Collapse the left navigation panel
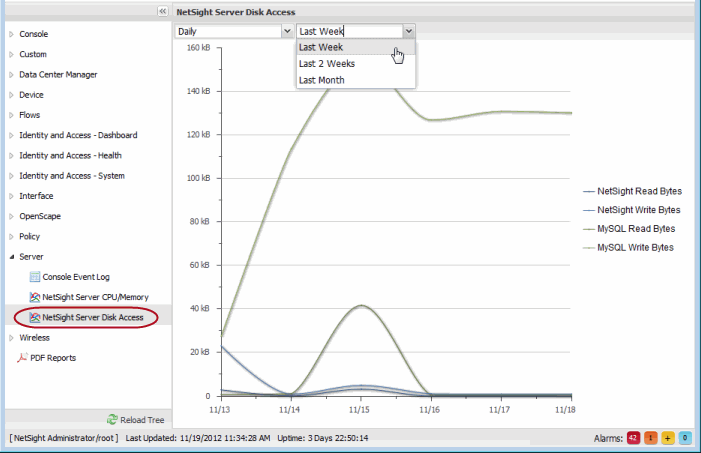The image size is (701, 453). 162,11
